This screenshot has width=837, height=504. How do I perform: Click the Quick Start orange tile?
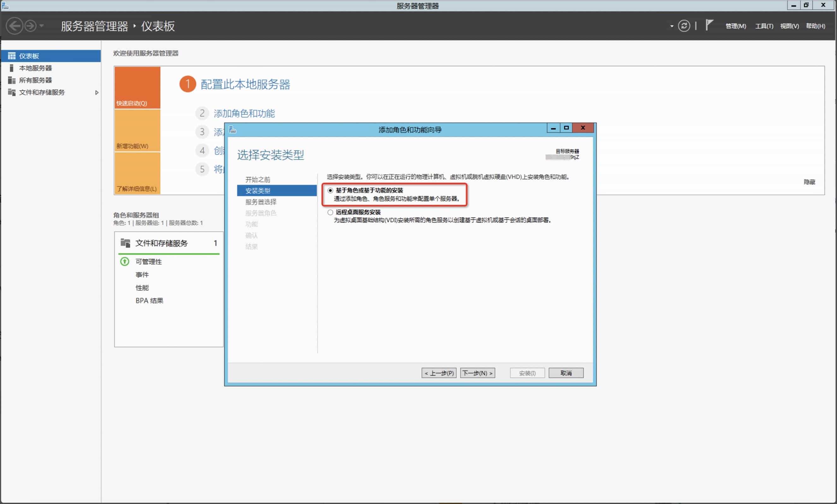(137, 88)
